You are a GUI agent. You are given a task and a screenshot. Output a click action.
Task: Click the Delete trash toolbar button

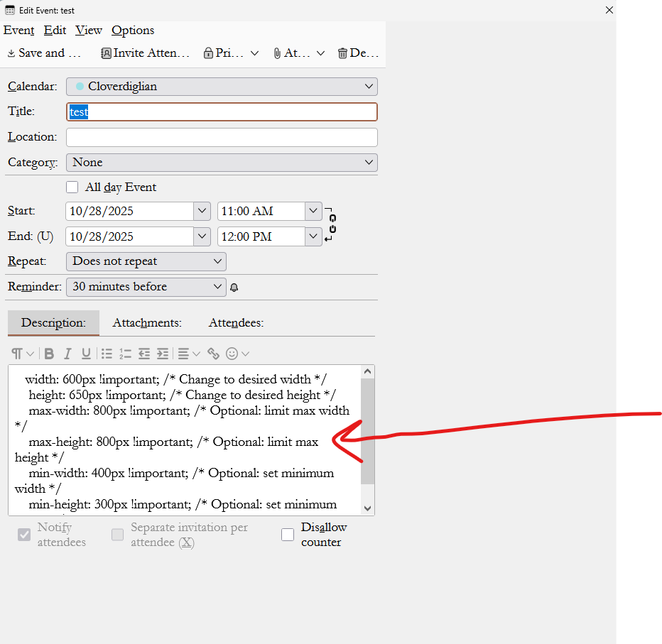tap(358, 53)
